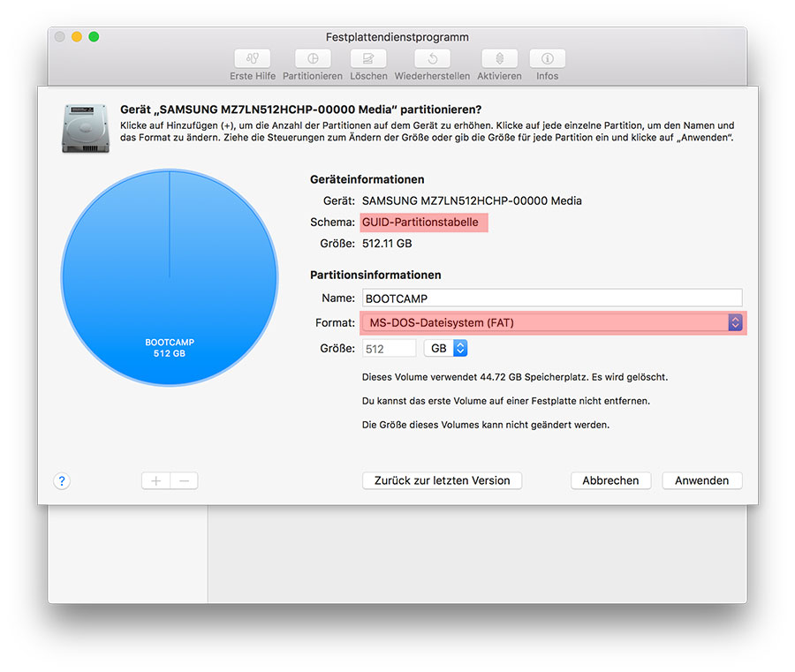
Task: Open help with the question mark button
Action: tap(61, 481)
